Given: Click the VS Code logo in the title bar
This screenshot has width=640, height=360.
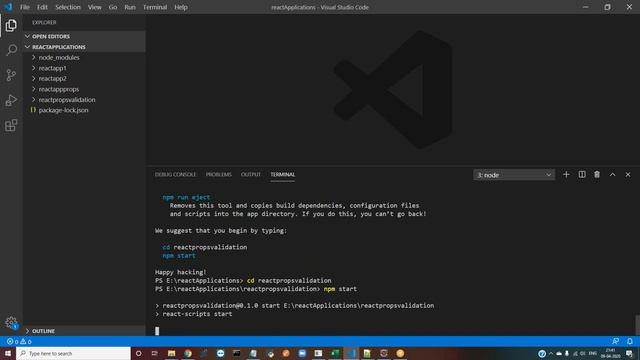Looking at the screenshot, I should click(x=8, y=7).
